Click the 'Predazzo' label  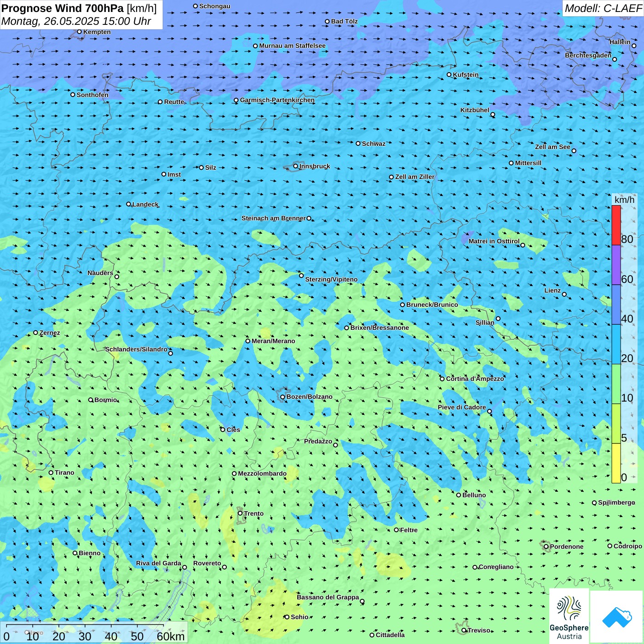tap(318, 441)
